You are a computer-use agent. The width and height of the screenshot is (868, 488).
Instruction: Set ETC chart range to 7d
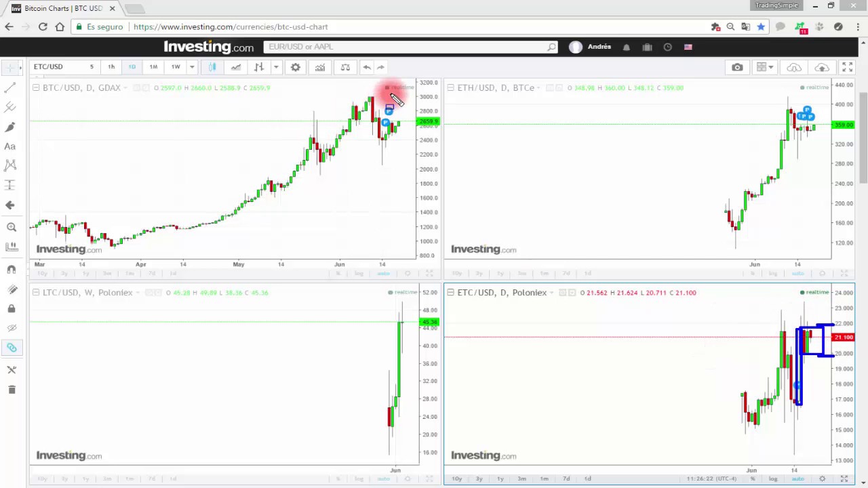pyautogui.click(x=566, y=479)
